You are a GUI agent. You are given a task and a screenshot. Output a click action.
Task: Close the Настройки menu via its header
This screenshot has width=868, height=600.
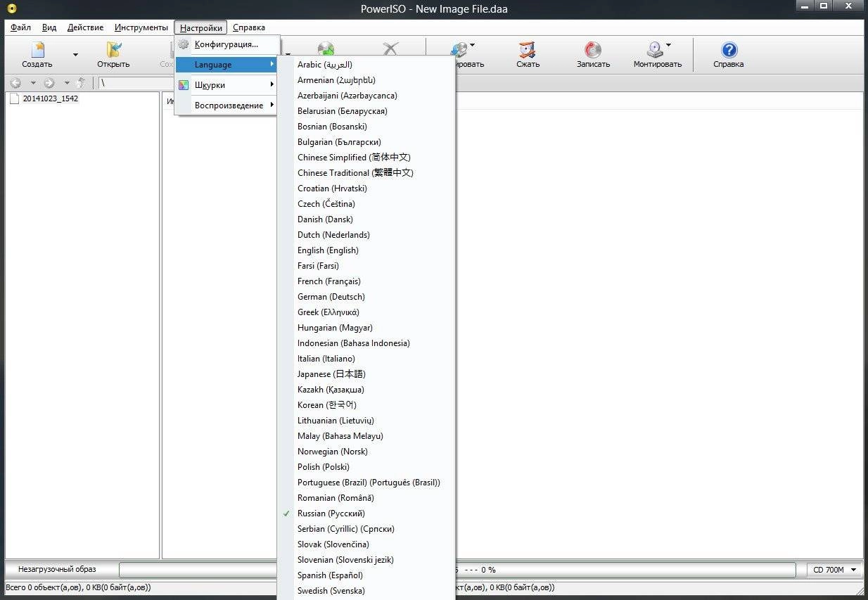(201, 27)
